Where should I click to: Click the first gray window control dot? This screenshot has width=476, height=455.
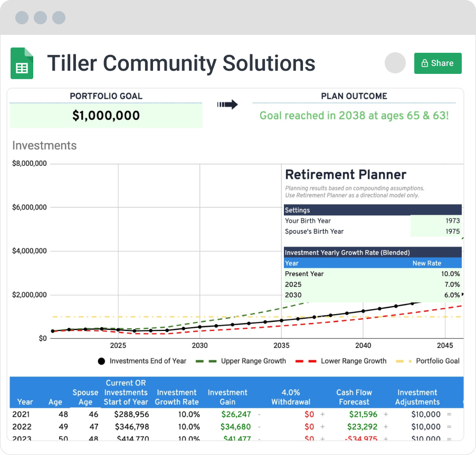(x=22, y=17)
